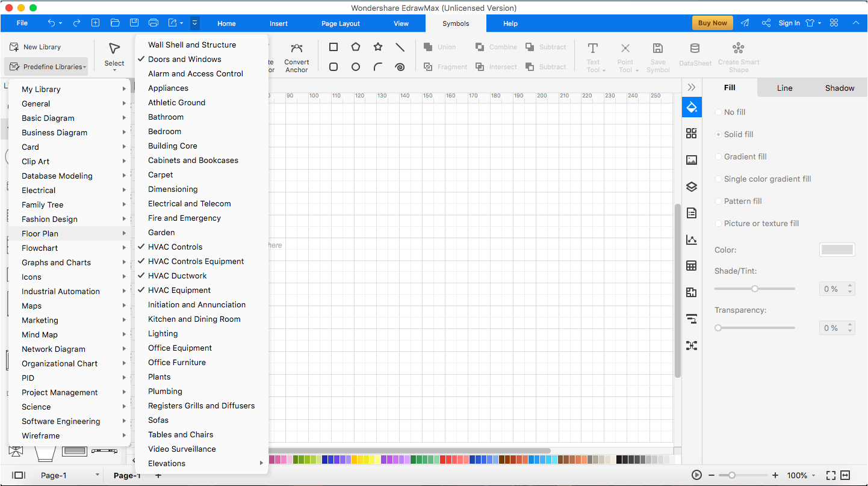Select the Gradient fill radio option
This screenshot has width=868, height=486.
(x=718, y=156)
